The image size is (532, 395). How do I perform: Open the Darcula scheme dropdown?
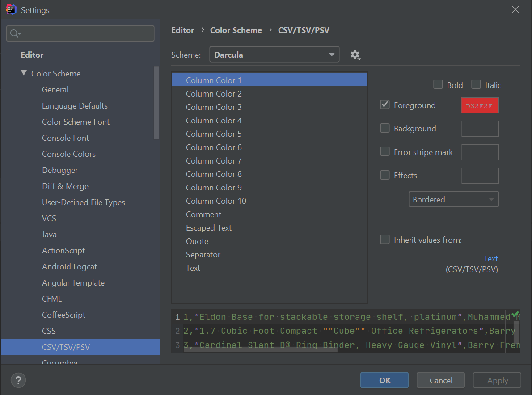[274, 55]
